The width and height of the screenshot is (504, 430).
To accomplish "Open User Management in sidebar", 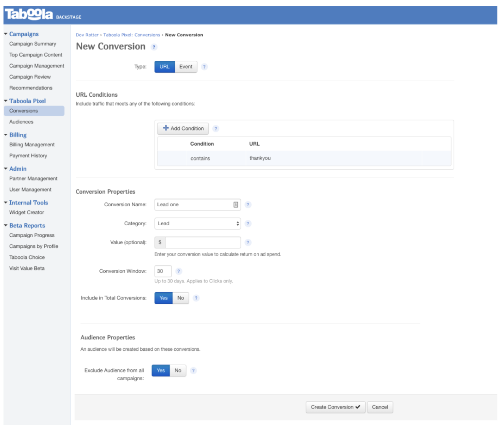I will coord(30,190).
